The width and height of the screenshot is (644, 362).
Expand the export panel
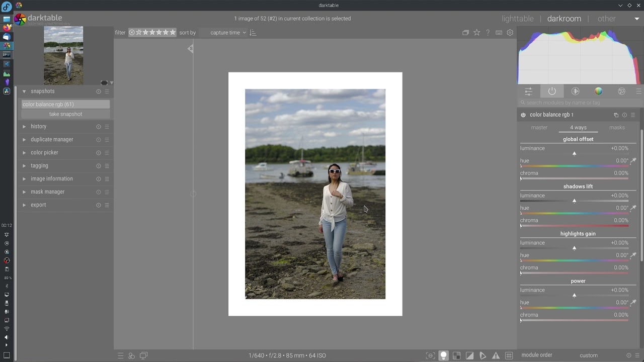38,205
